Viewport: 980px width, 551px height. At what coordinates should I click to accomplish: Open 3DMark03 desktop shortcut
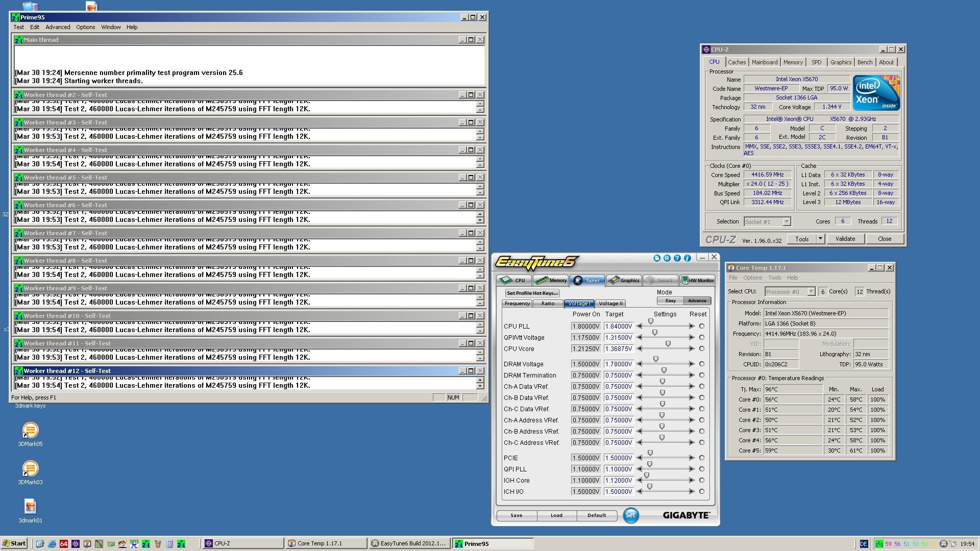coord(30,473)
